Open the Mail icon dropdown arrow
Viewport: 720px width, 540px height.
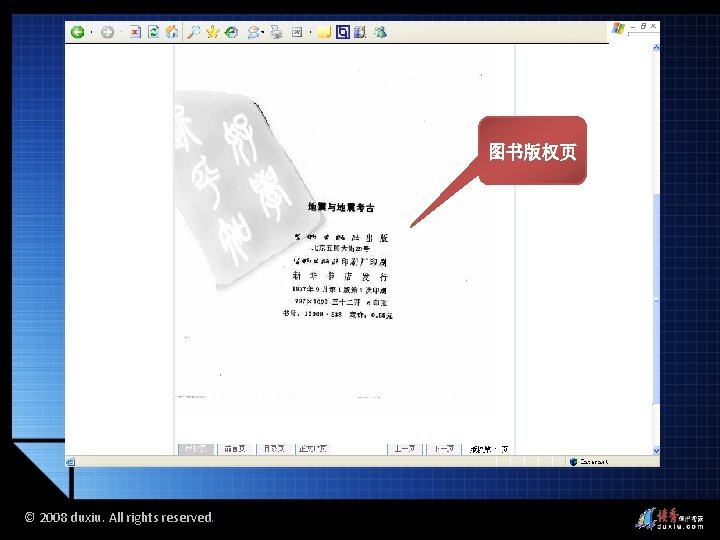pyautogui.click(x=263, y=33)
